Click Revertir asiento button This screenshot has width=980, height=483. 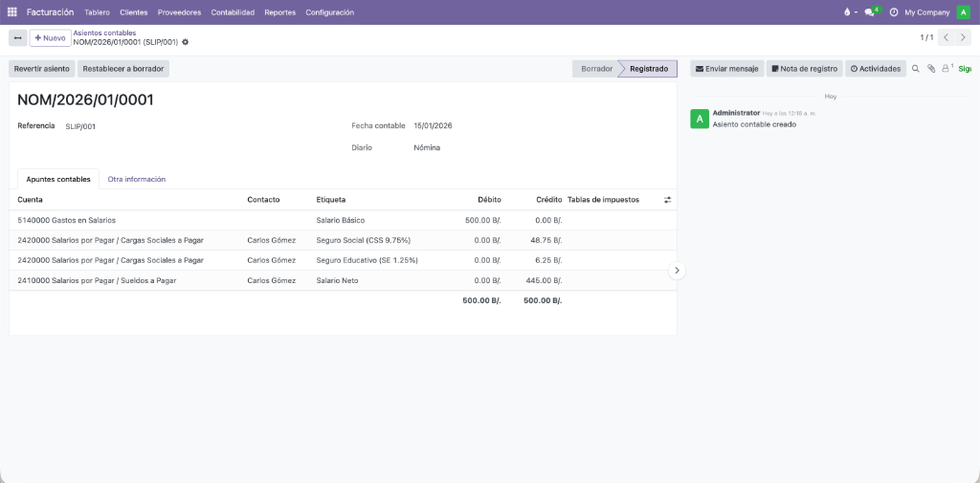click(x=42, y=69)
